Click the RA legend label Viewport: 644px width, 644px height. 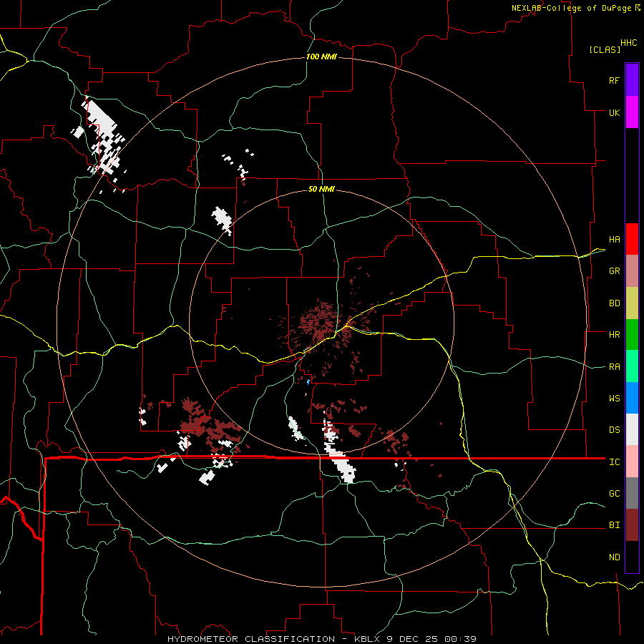pyautogui.click(x=614, y=367)
